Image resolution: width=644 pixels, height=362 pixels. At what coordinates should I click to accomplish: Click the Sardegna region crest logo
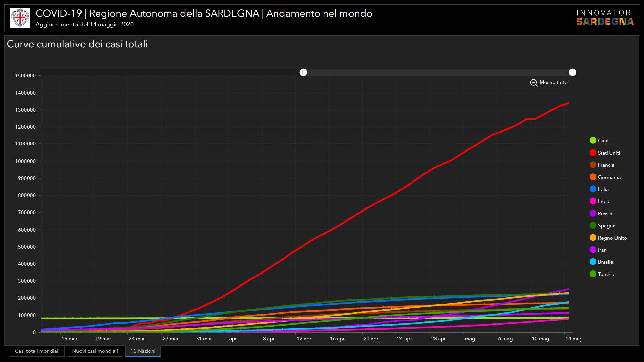[x=20, y=18]
